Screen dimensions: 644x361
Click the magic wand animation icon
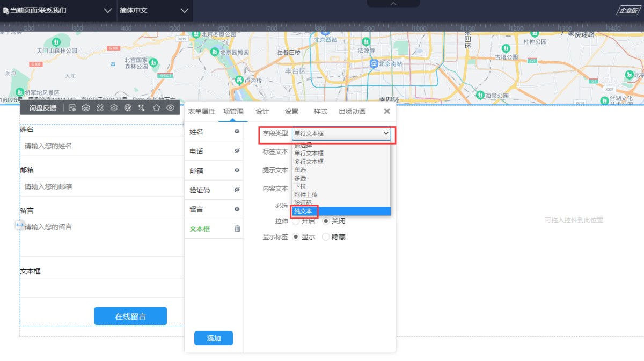(142, 108)
